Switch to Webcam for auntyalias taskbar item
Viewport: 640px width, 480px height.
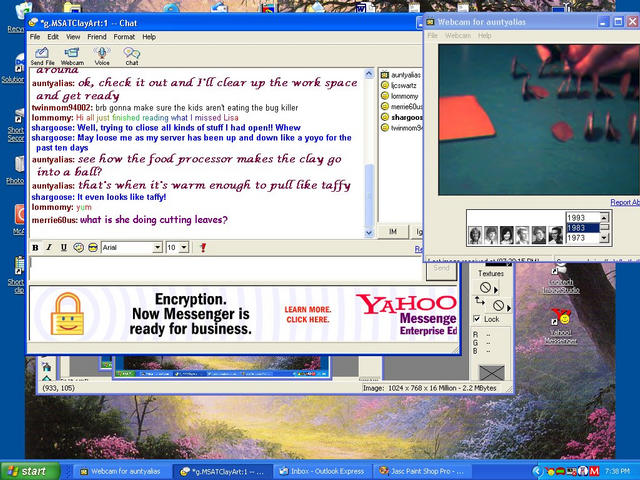tap(120, 471)
